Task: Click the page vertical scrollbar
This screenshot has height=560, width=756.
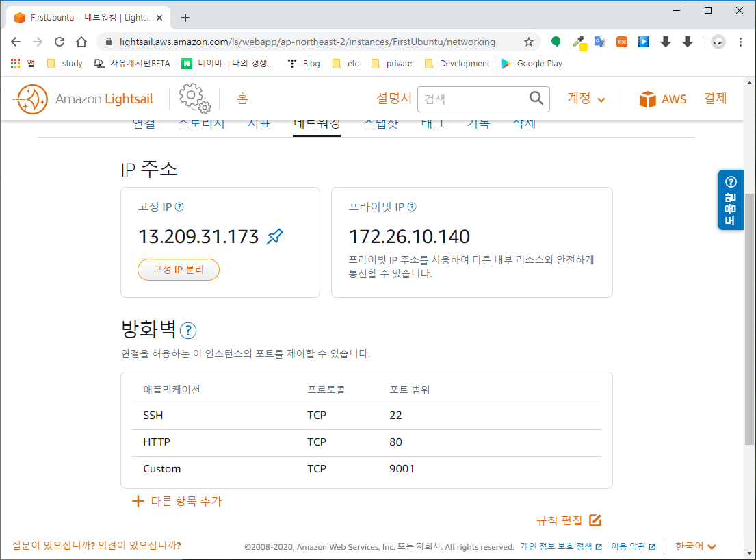Action: (749, 318)
